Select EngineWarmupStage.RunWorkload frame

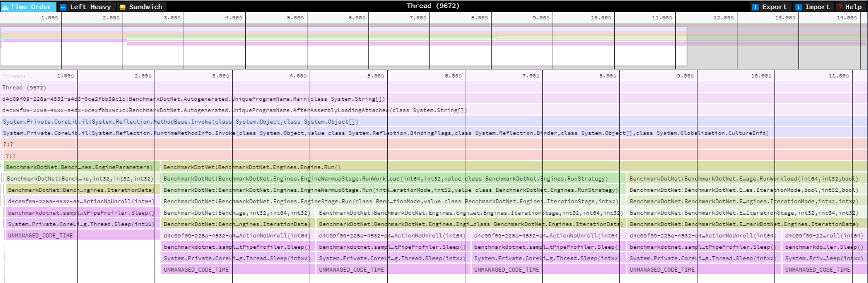pyautogui.click(x=394, y=178)
